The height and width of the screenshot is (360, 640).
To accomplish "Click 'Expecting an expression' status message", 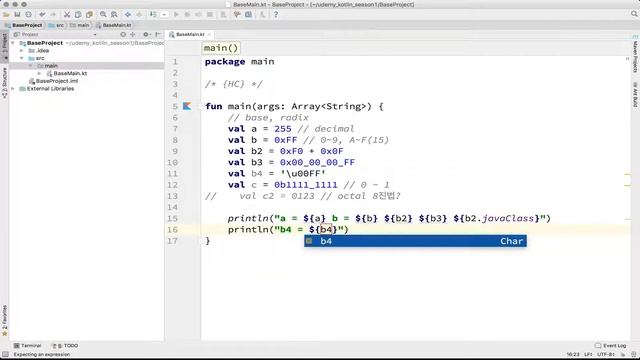I will pyautogui.click(x=42, y=354).
